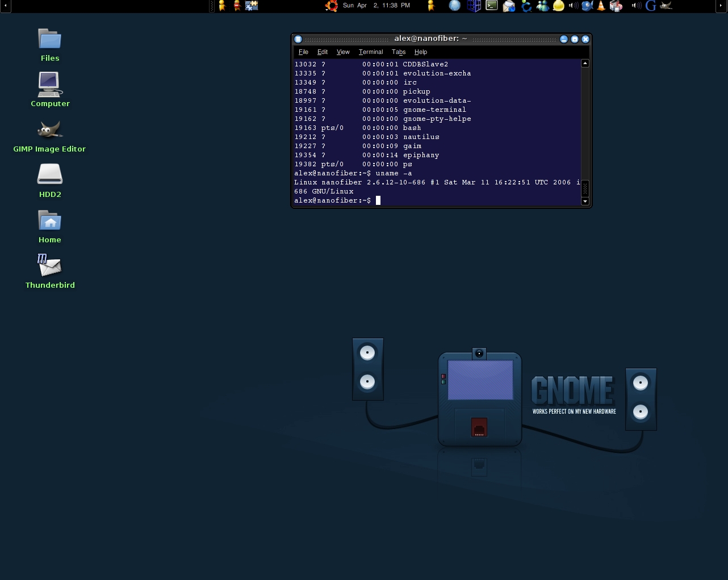This screenshot has height=580, width=728.
Task: Click the 'gnome-terminal' process line
Action: pos(380,110)
